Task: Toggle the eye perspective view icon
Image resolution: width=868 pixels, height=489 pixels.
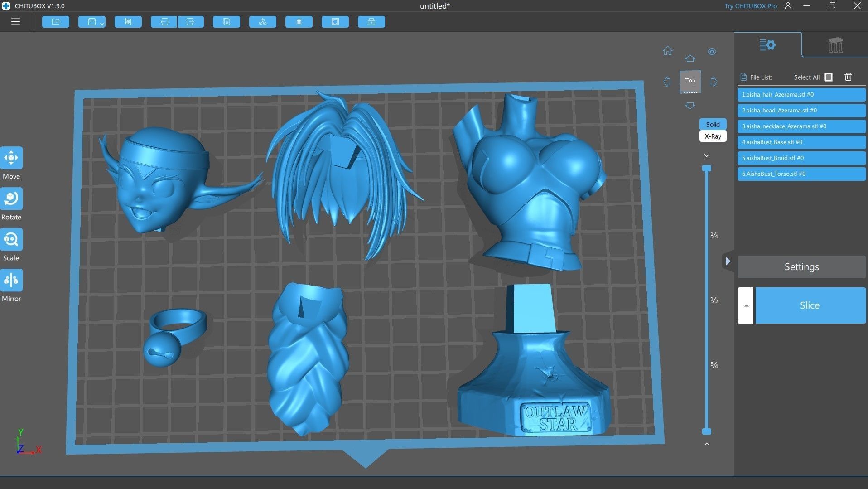Action: pos(712,52)
